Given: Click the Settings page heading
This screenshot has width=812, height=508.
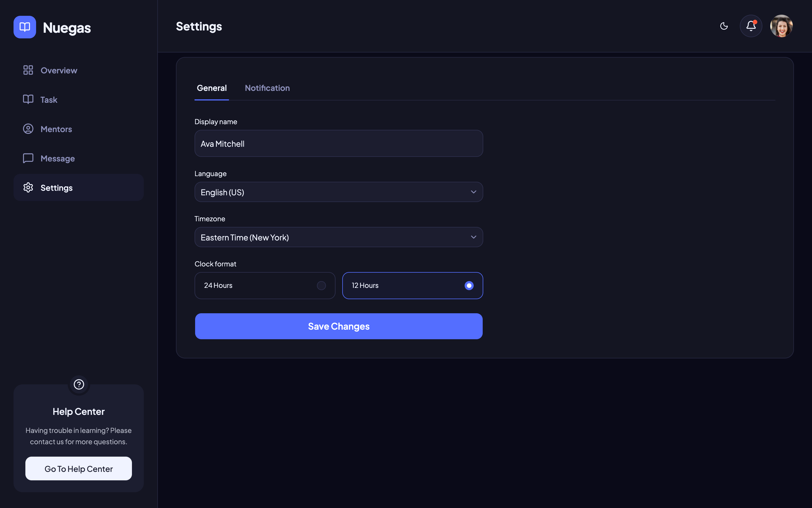Looking at the screenshot, I should pyautogui.click(x=199, y=27).
